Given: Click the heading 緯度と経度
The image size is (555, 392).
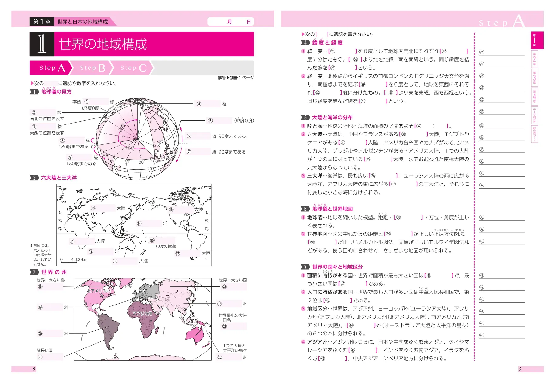Looking at the screenshot, I should coord(327,43).
